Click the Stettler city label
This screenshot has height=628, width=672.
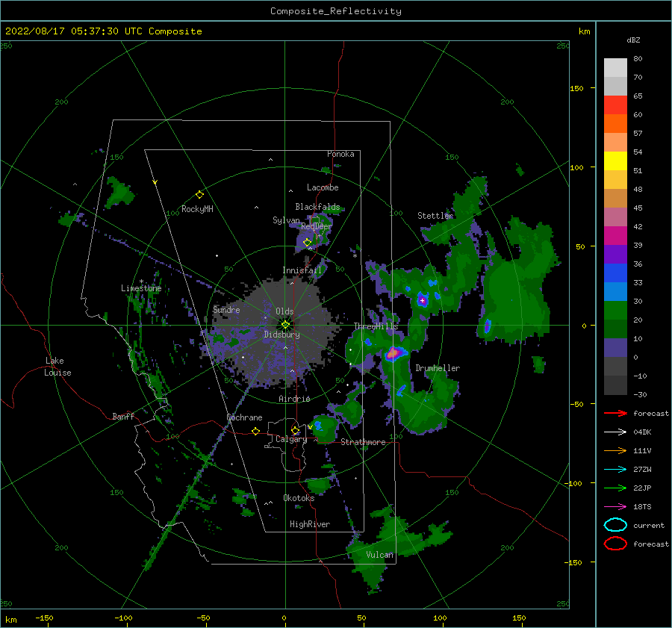pyautogui.click(x=435, y=216)
